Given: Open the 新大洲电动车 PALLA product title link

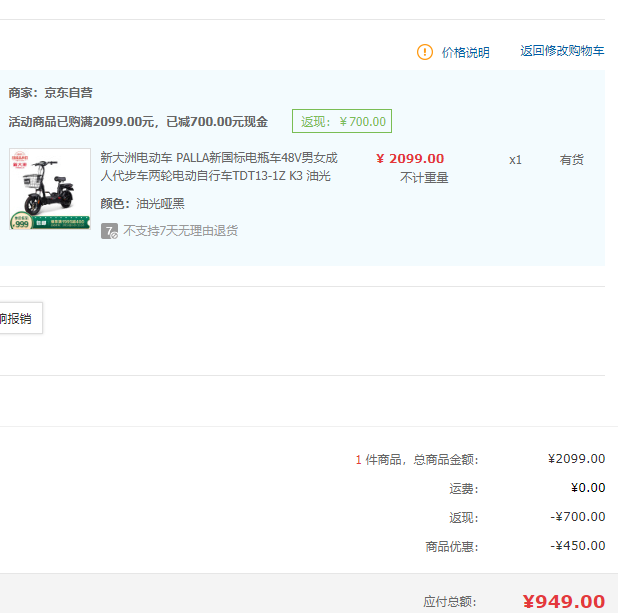Looking at the screenshot, I should (219, 166).
